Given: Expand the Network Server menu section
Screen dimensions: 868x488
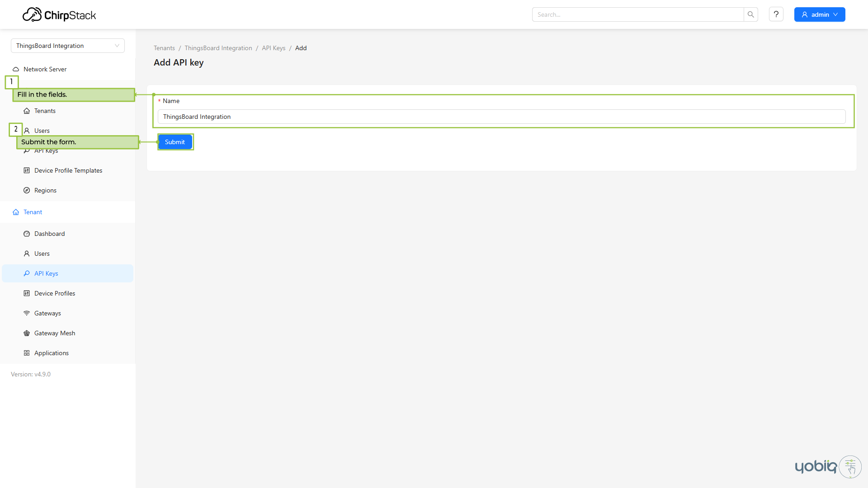Looking at the screenshot, I should (68, 69).
